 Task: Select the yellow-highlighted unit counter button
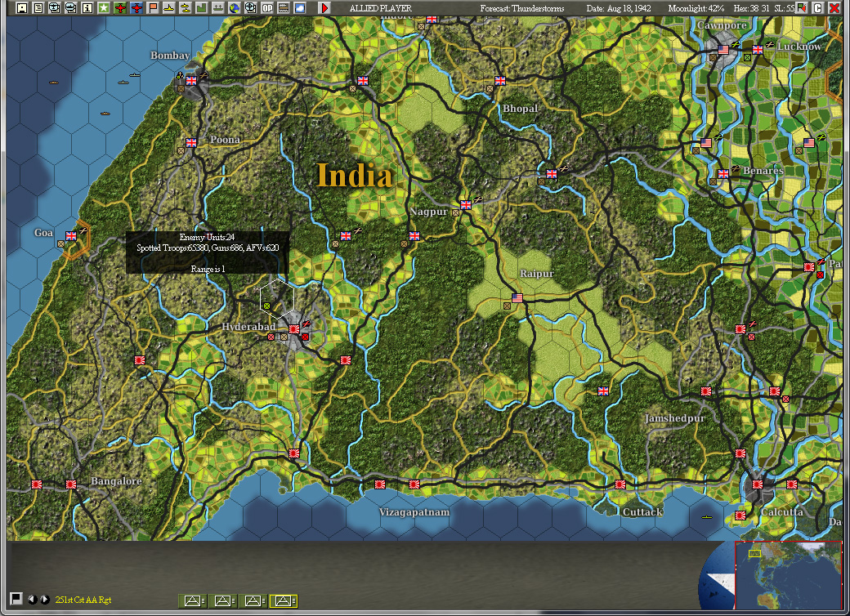tap(284, 600)
